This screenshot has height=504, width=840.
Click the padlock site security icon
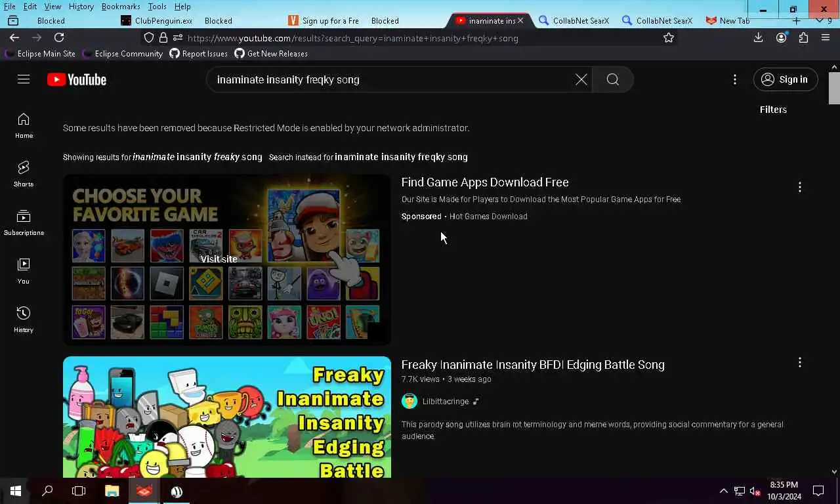point(163,38)
